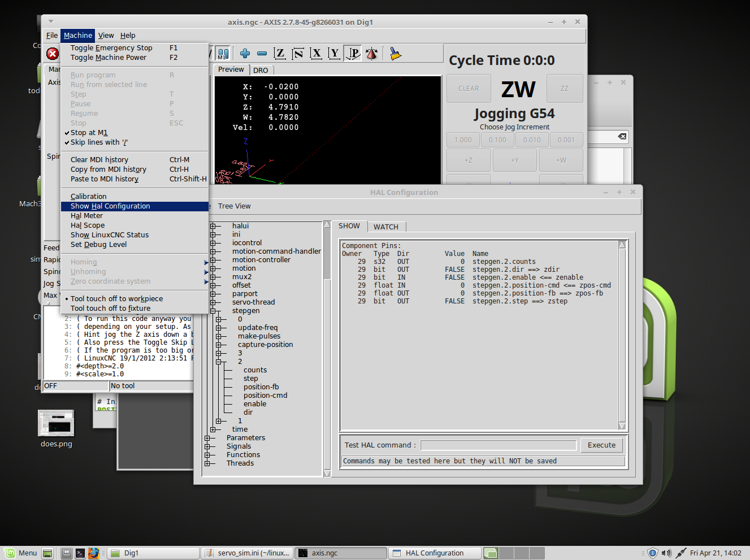Open the file manager taskbar launcher
This screenshot has width=750, height=560.
[x=67, y=553]
